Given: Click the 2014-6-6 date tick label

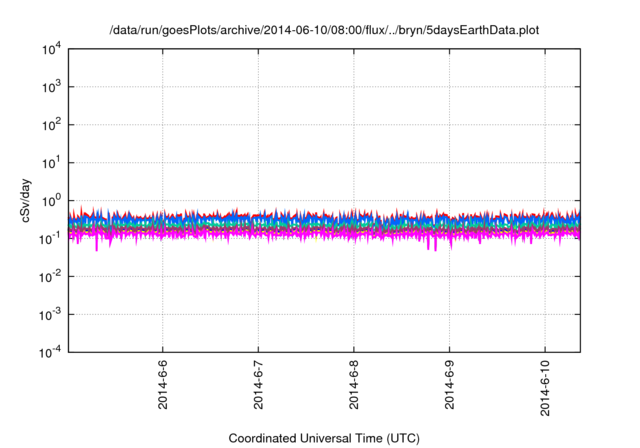Looking at the screenshot, I should (x=162, y=385).
